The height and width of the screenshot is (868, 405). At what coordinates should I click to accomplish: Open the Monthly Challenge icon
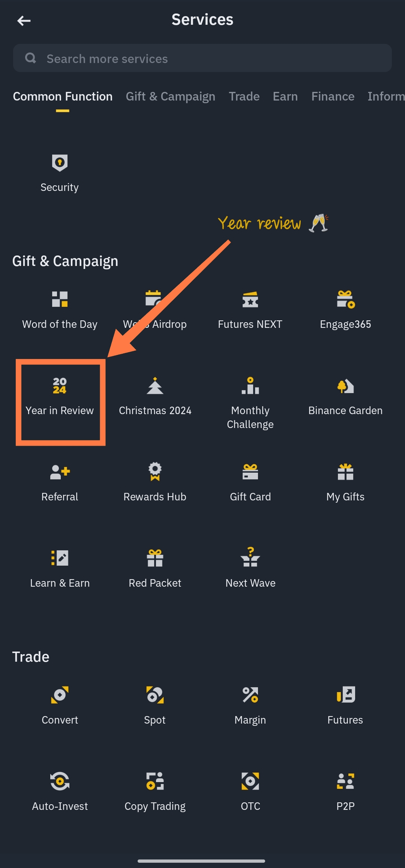[x=250, y=386]
